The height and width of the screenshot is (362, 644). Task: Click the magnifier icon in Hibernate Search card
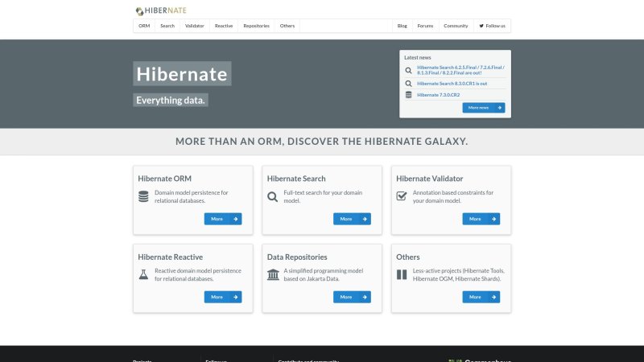coord(273,197)
